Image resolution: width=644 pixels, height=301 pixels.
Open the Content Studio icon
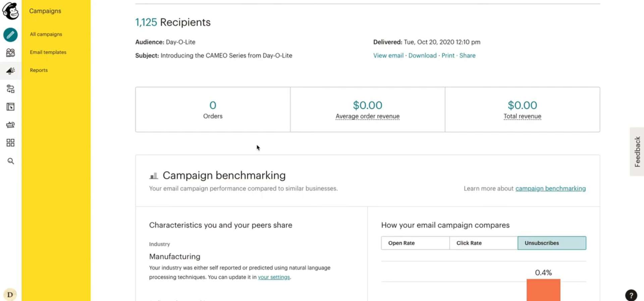coord(10,125)
